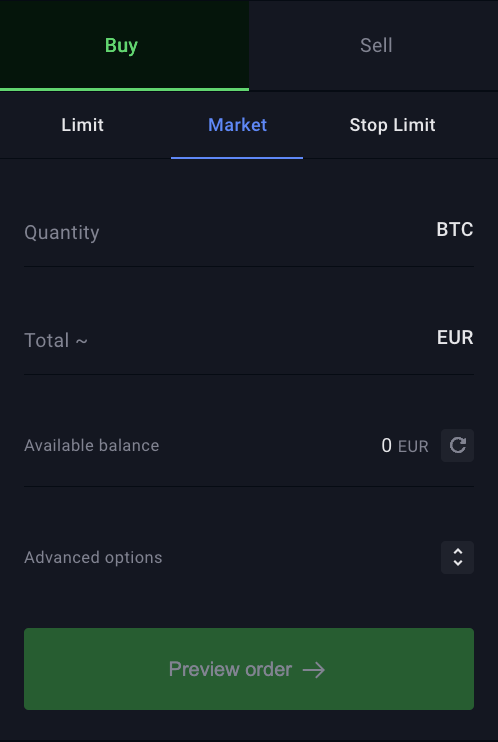Click the Available balance label
Screen dimensions: 498x742
point(92,445)
